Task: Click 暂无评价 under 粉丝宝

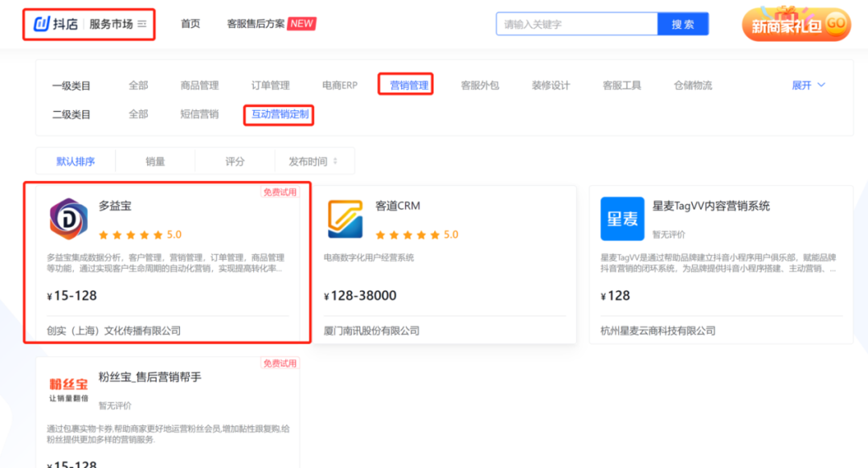Action: [x=115, y=406]
